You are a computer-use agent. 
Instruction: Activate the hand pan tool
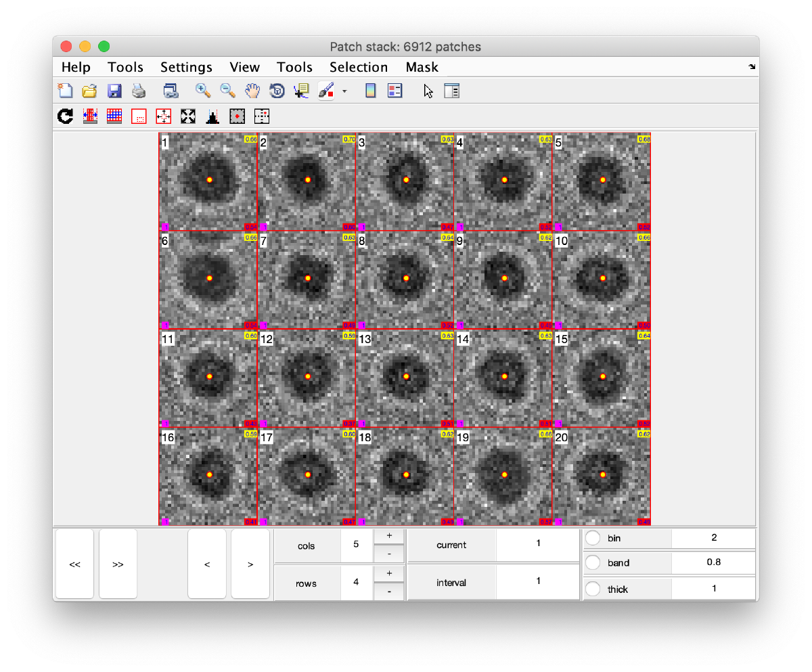[x=252, y=91]
